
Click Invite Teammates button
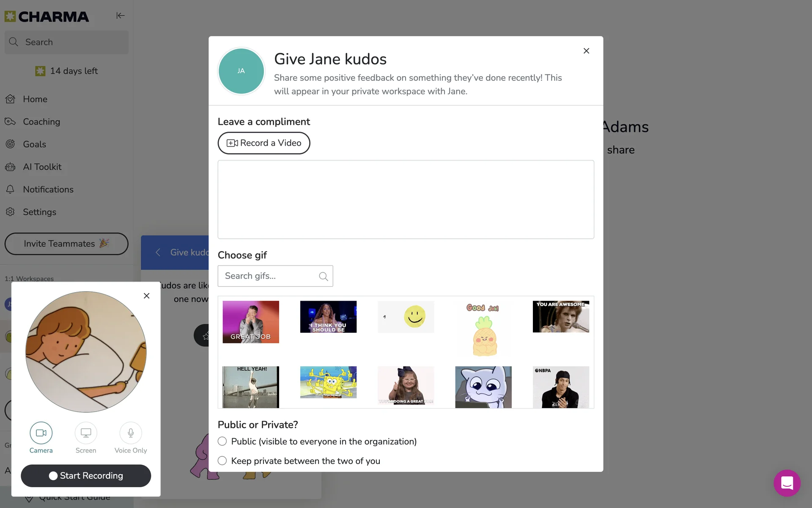(x=66, y=244)
